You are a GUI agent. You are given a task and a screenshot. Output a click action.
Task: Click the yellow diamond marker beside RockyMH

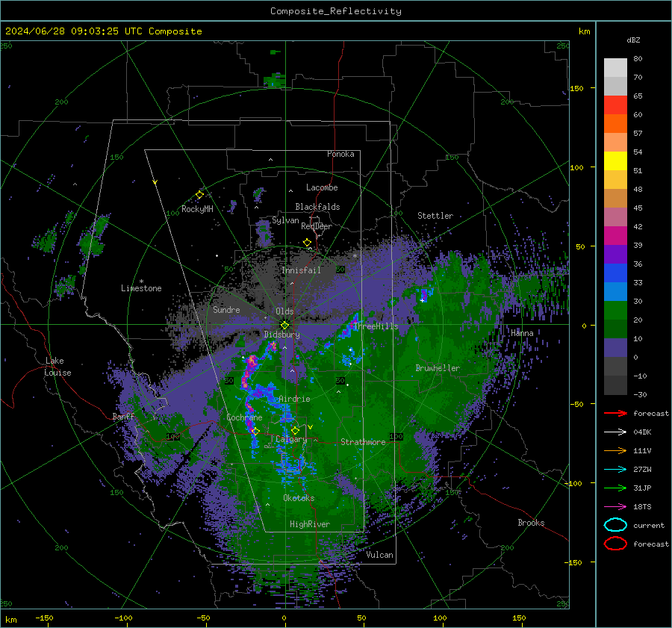[199, 195]
